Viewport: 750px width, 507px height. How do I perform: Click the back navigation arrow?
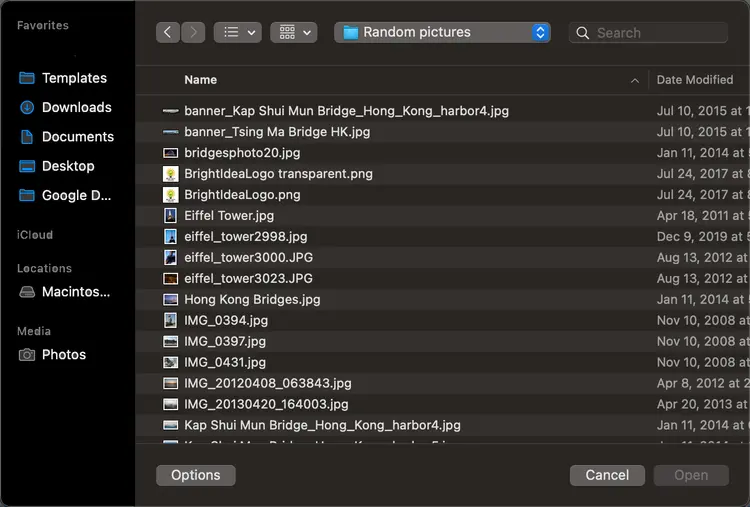(168, 32)
